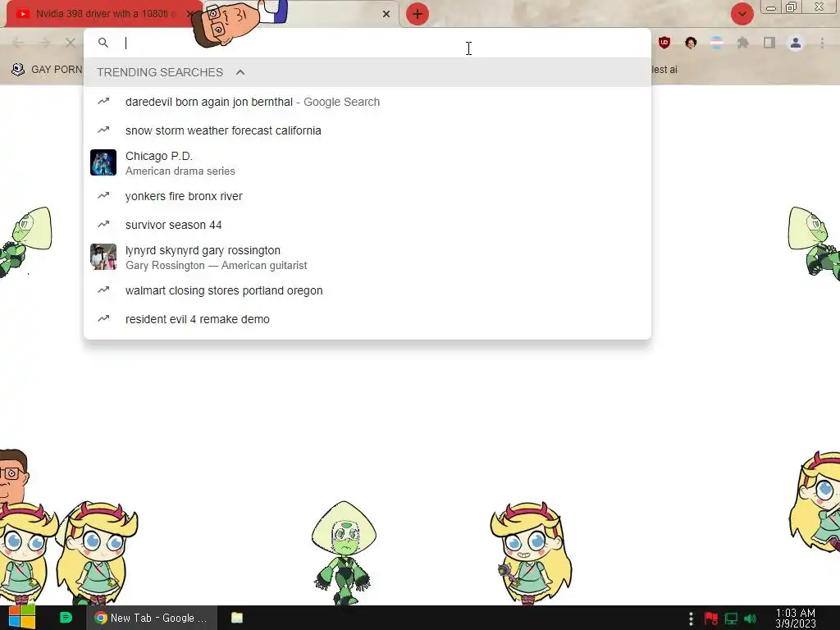Click the Chicago P.D. thumbnail image

[x=103, y=162]
